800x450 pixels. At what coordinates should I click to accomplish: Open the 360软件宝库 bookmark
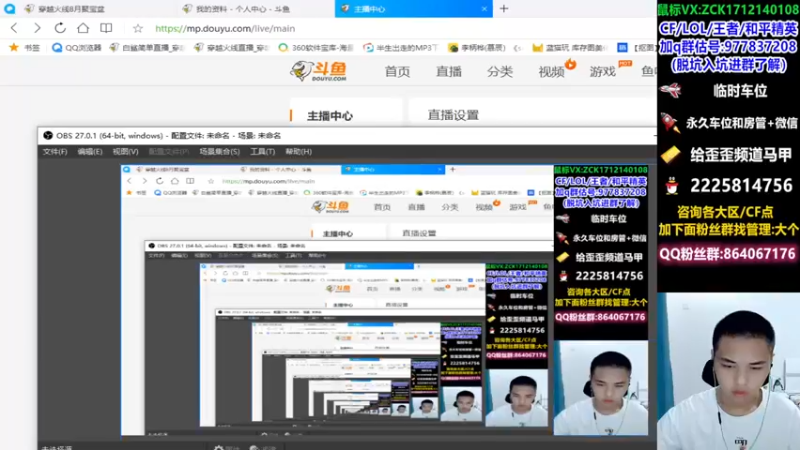316,47
